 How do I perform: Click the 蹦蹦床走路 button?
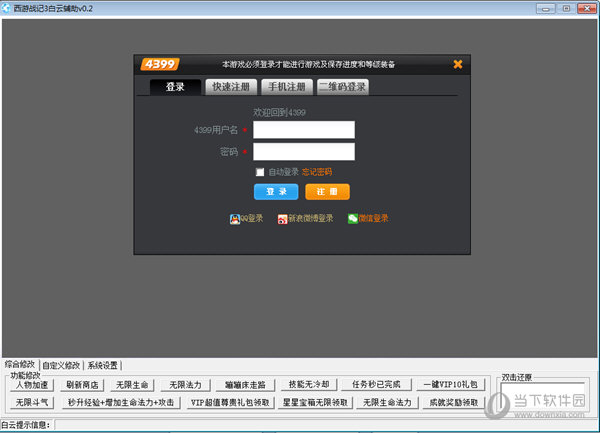point(245,384)
